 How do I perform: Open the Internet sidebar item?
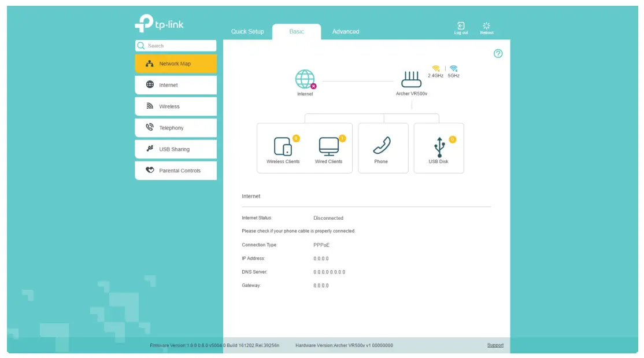pos(176,85)
